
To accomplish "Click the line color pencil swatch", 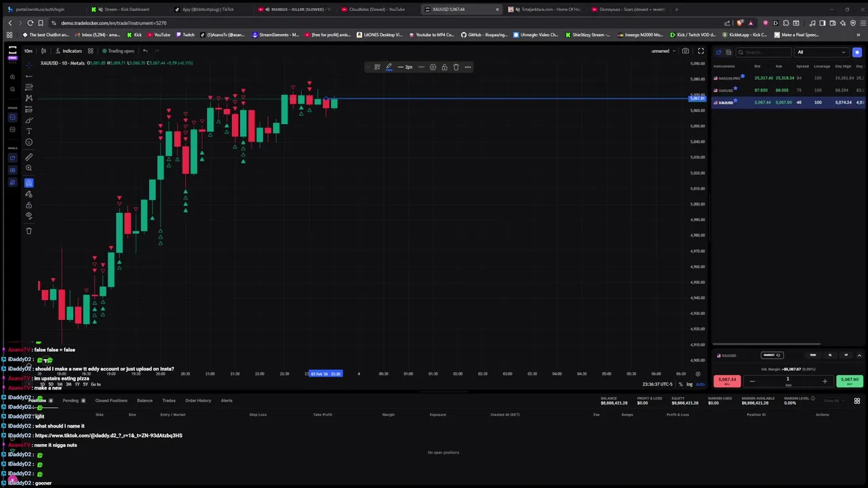I will tap(389, 67).
